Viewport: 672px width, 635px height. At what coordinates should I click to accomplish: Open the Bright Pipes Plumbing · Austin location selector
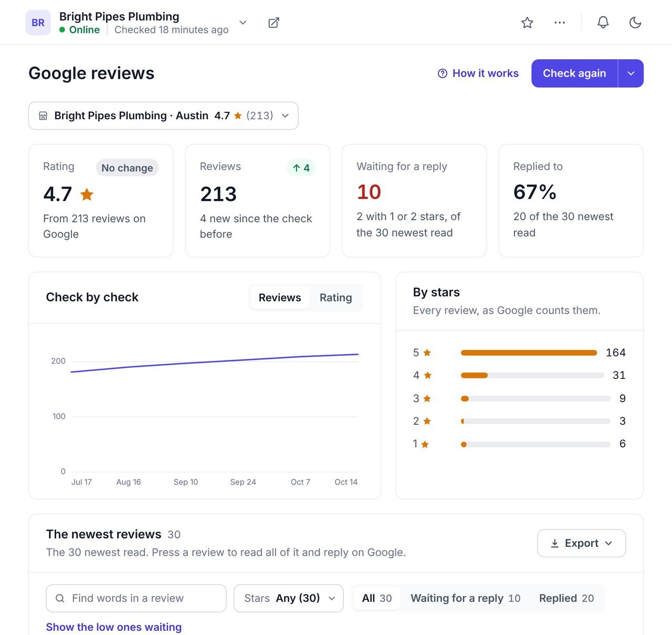tap(163, 115)
